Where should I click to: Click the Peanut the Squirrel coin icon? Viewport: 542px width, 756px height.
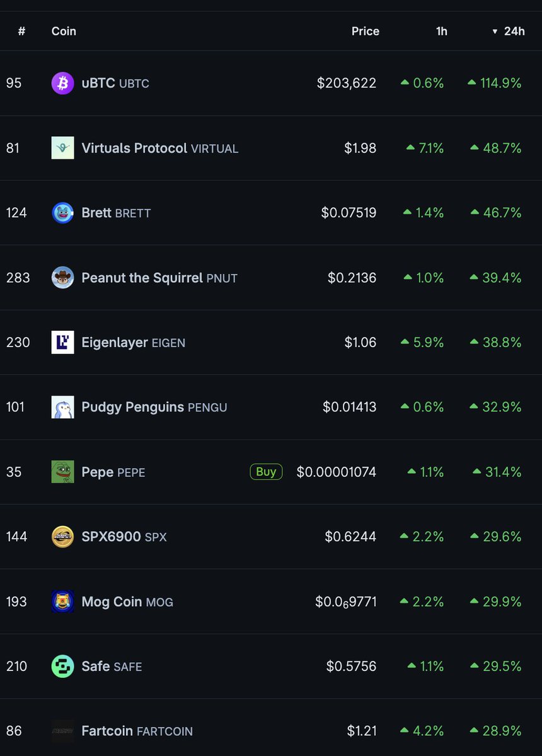(x=62, y=278)
